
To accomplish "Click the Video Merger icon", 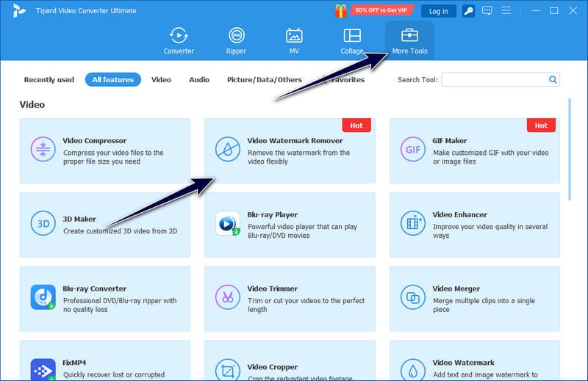I will pyautogui.click(x=412, y=297).
